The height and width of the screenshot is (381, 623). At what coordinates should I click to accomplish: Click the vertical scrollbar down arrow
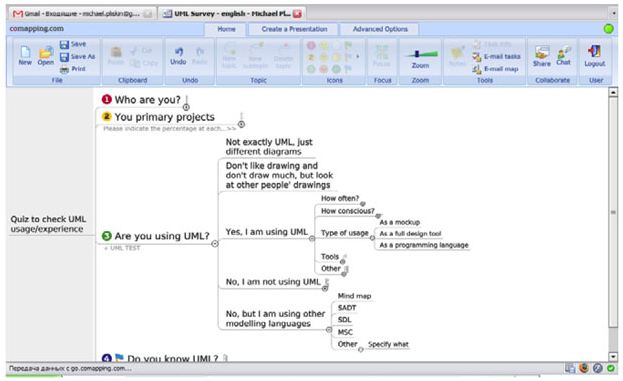click(613, 356)
